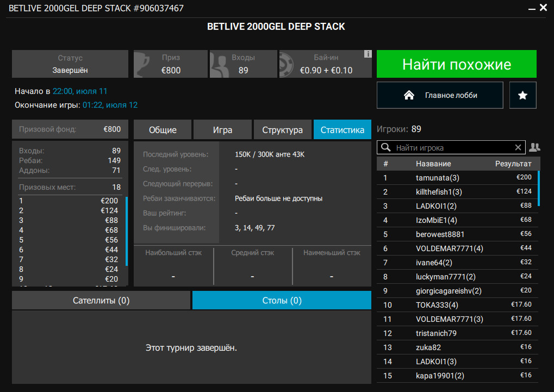Click the home icon in Главное лобби
The width and height of the screenshot is (554, 392).
click(x=409, y=95)
